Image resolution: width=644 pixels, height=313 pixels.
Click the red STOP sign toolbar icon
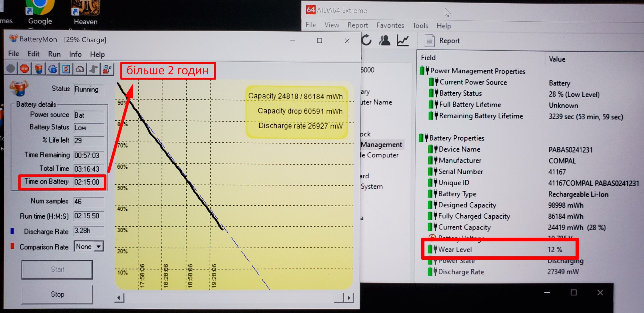click(24, 69)
